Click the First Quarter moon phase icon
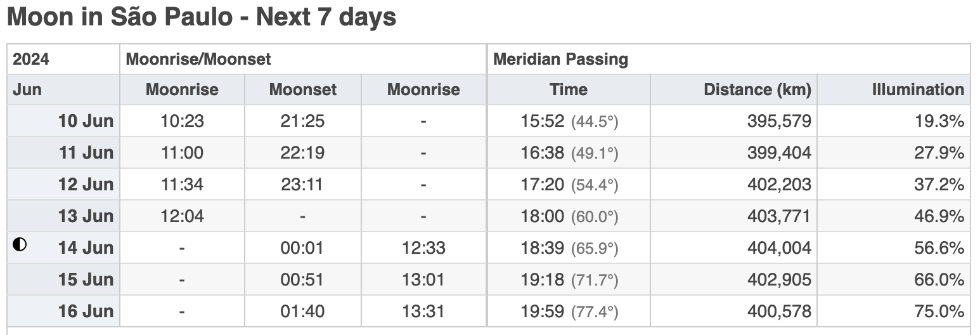The width and height of the screenshot is (980, 335). 20,244
